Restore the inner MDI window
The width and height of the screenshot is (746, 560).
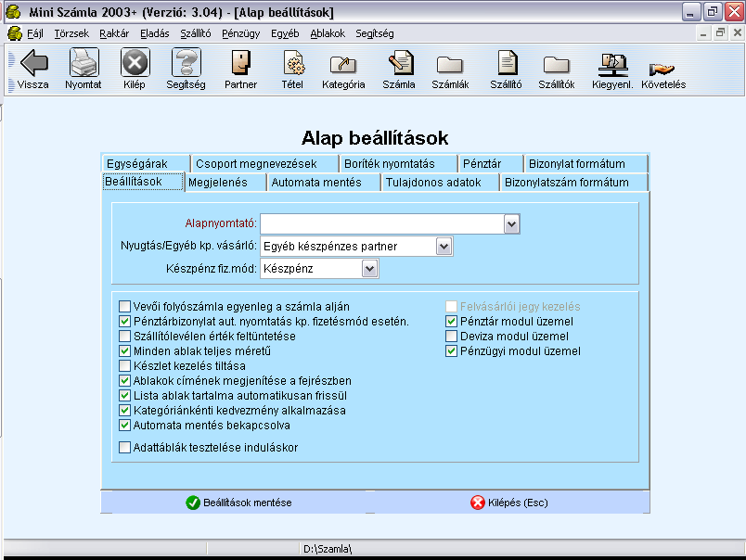click(x=720, y=32)
